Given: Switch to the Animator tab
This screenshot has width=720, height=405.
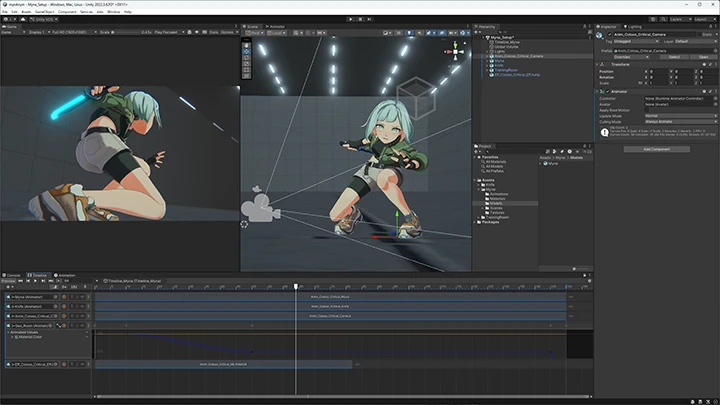Looking at the screenshot, I should coord(275,26).
